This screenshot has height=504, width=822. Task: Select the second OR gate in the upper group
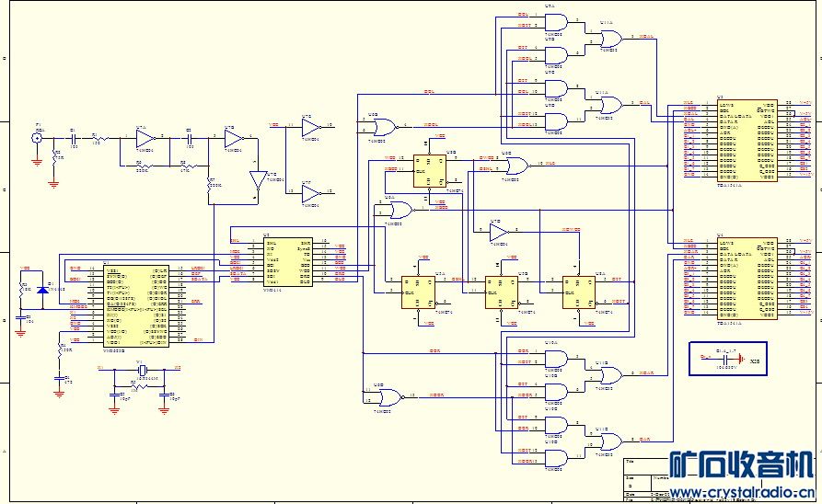[x=611, y=105]
